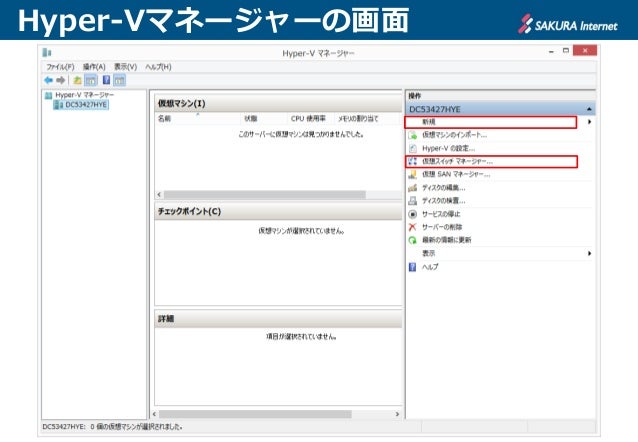
Task: Click ディスクの検査... action
Action: point(443,201)
